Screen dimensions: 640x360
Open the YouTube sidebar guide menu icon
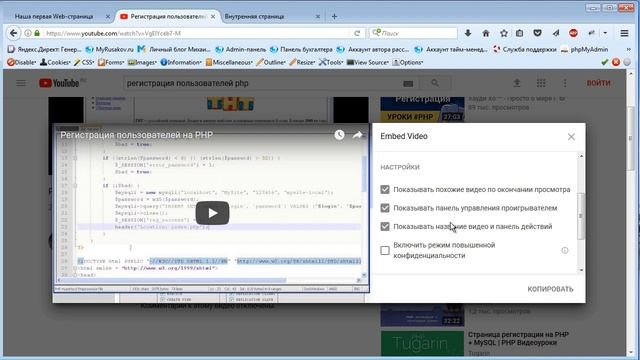coord(21,83)
